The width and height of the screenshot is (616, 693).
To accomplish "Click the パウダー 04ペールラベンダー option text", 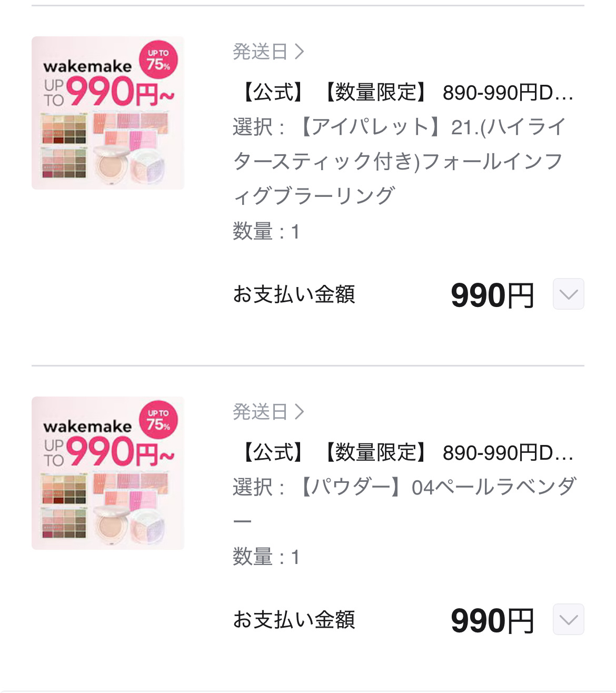I will tap(404, 488).
